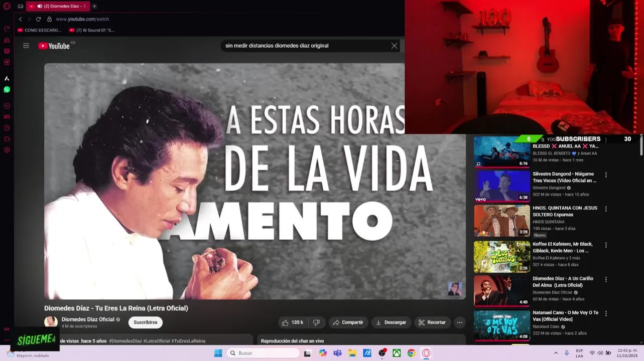Open the Windows Start menu
644x361 pixels.
218,353
